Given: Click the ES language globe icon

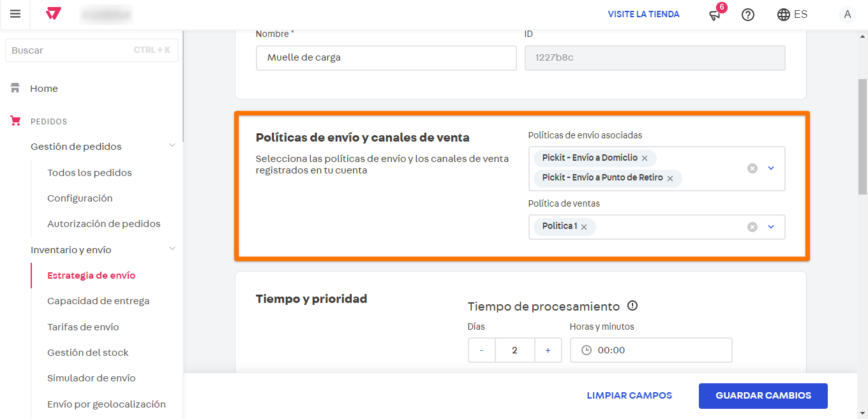Looking at the screenshot, I should [x=782, y=14].
